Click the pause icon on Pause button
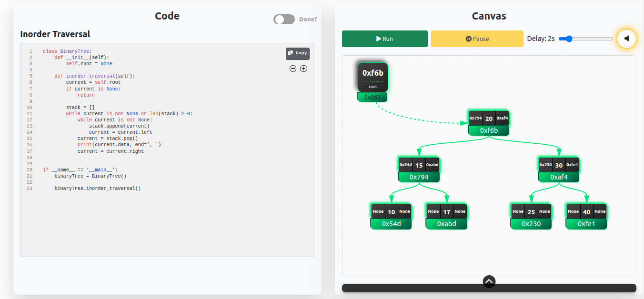Screen dimensions: 644x299 pyautogui.click(x=467, y=39)
